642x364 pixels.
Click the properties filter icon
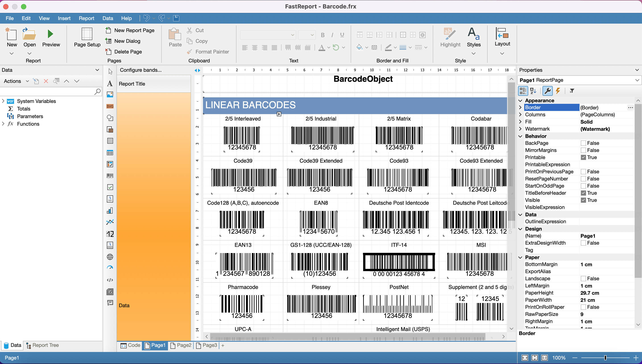pos(572,91)
